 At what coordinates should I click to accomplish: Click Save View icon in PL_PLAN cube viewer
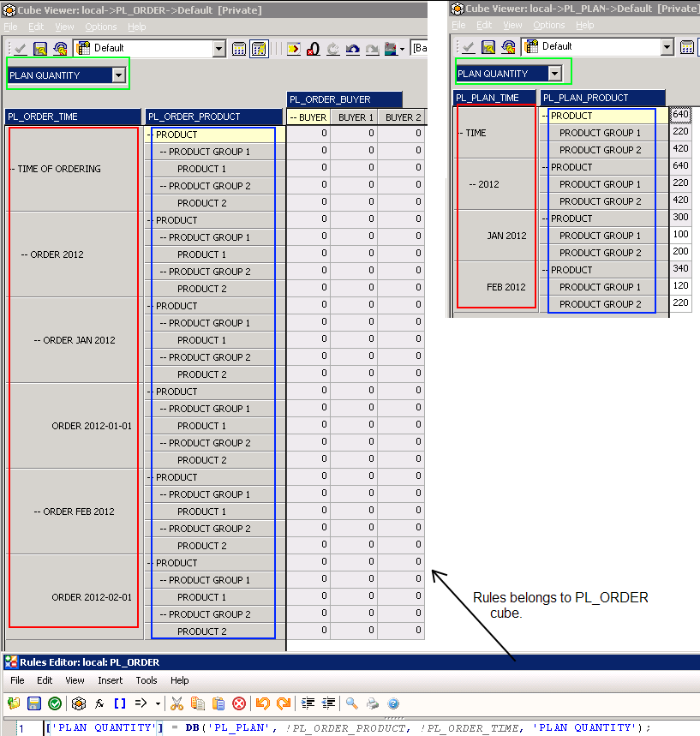coord(488,46)
